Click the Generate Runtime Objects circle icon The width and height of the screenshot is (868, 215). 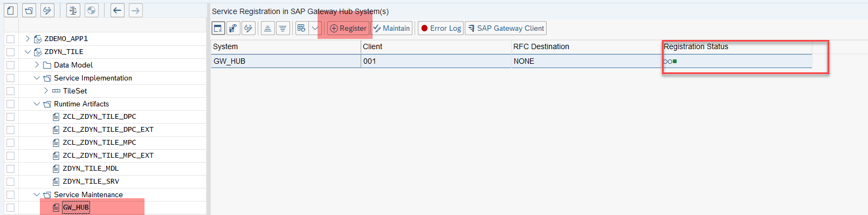tap(92, 10)
